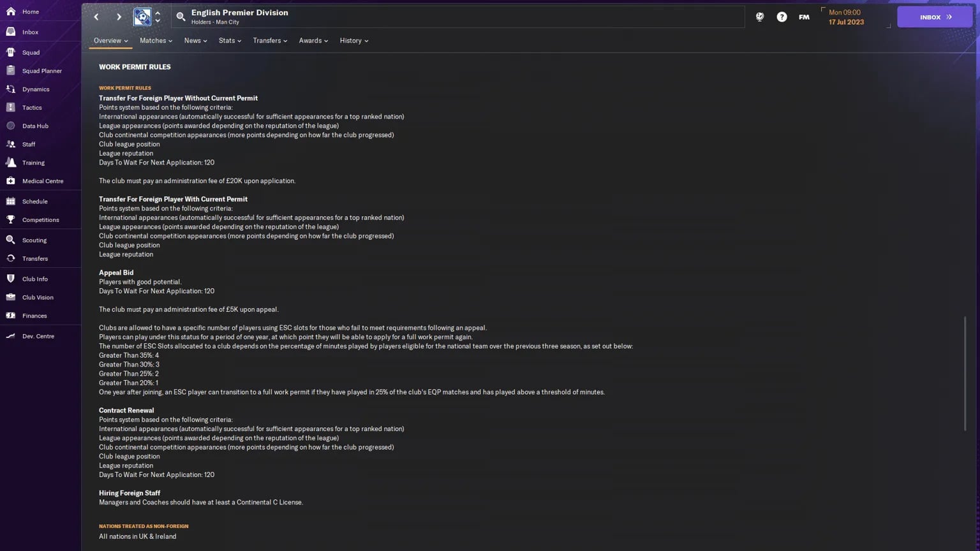Open the manager profile FM icon
The image size is (980, 551).
(803, 17)
